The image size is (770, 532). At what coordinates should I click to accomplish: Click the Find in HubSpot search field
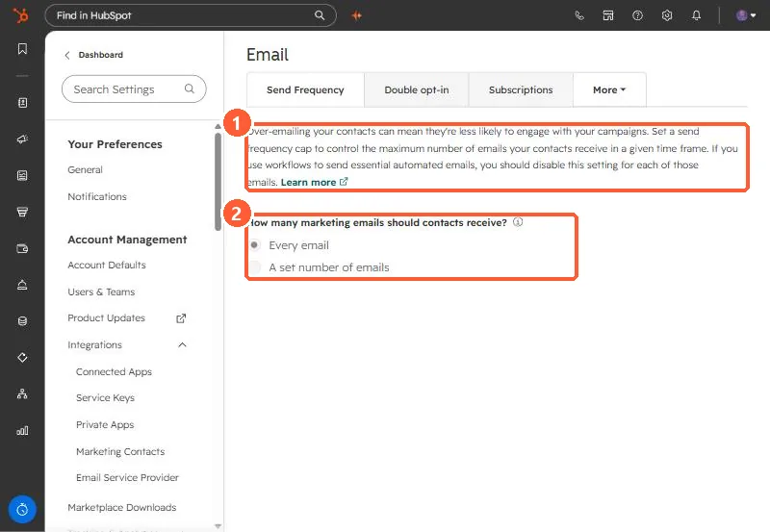coord(191,15)
